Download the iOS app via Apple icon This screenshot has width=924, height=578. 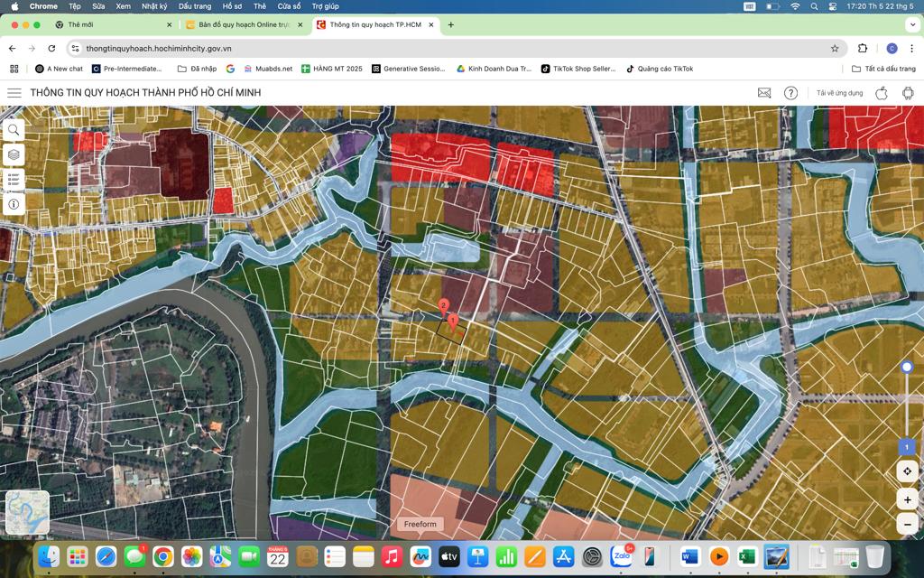[x=882, y=93]
